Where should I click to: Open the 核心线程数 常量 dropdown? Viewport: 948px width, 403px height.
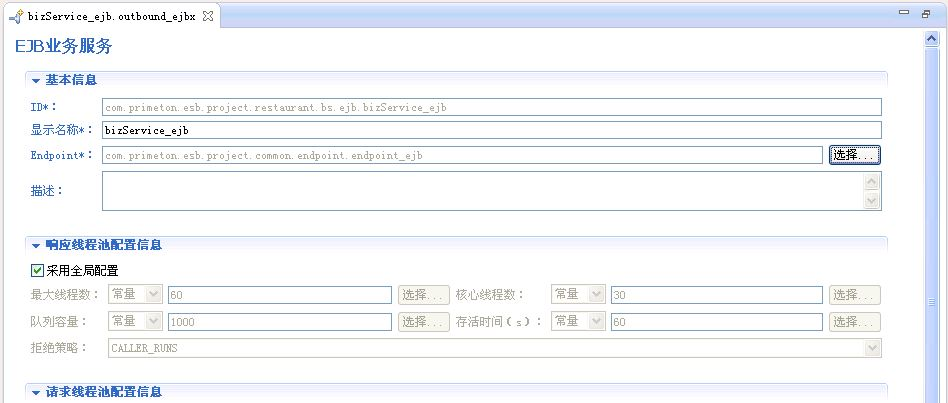coord(596,294)
